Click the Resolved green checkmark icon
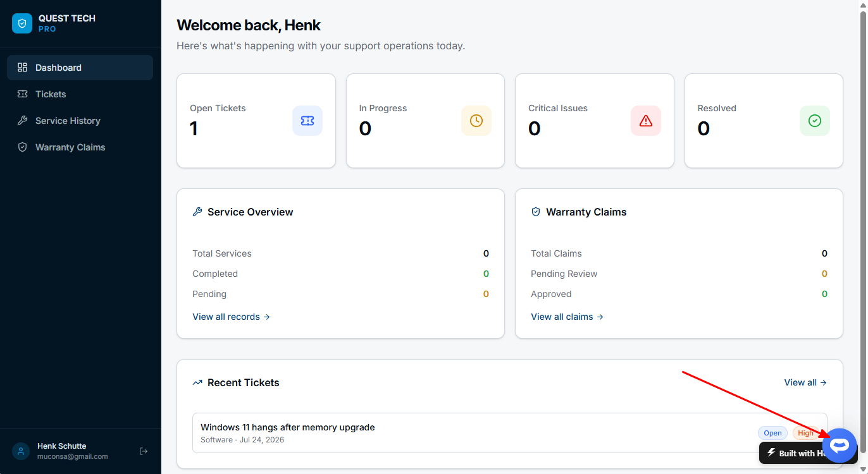Screen dimensions: 868x474 pos(815,121)
